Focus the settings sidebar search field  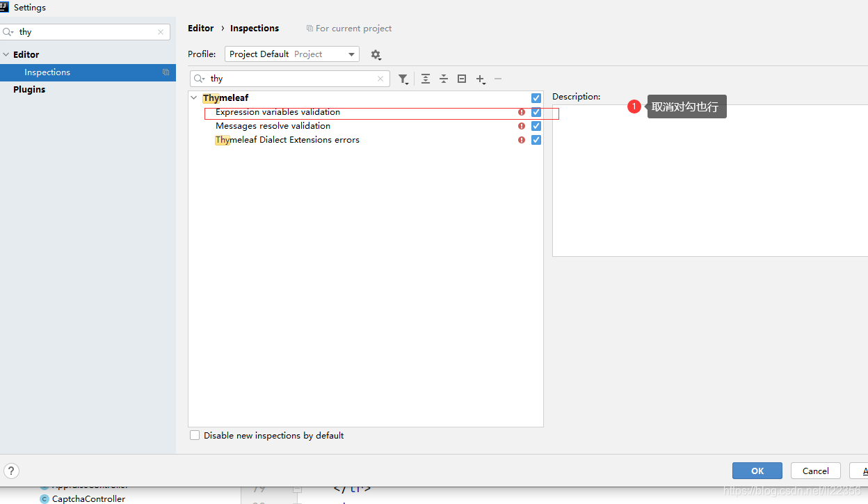click(86, 32)
